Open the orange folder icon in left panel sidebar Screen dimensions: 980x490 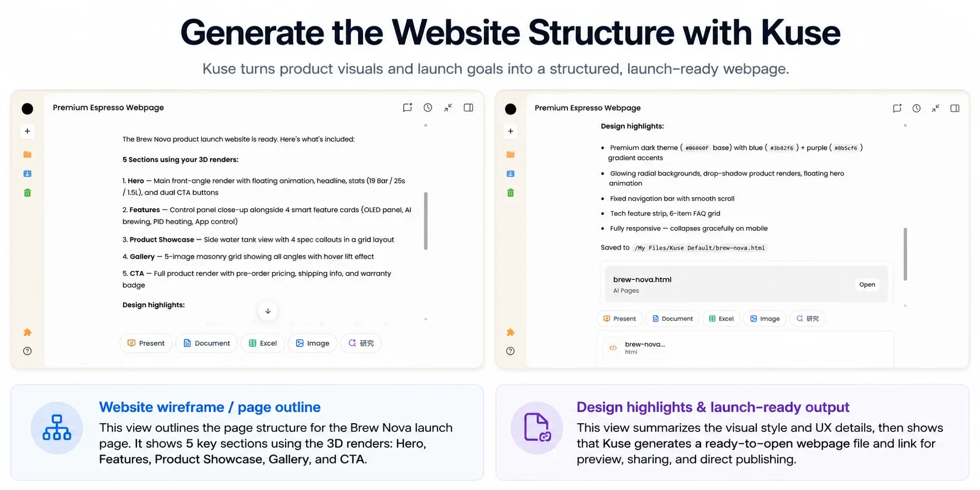tap(27, 154)
